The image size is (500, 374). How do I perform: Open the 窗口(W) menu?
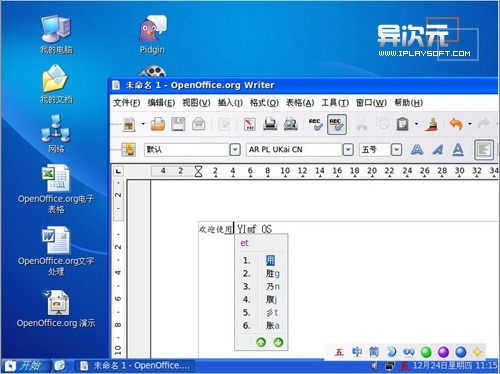pos(371,102)
